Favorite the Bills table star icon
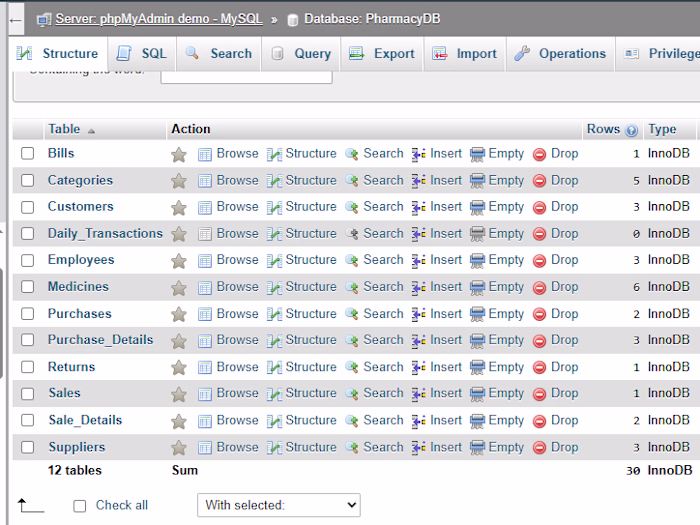 pos(179,154)
